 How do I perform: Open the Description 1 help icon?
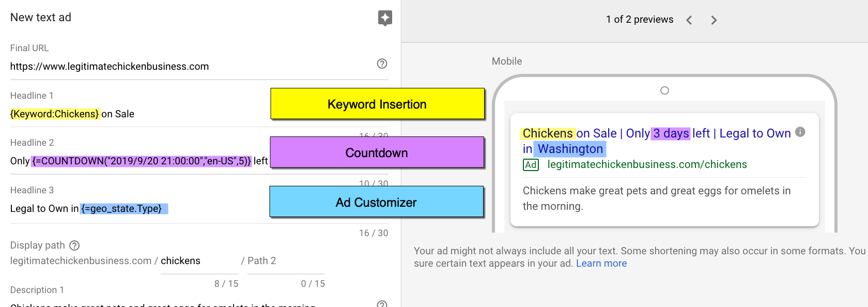tap(382, 304)
